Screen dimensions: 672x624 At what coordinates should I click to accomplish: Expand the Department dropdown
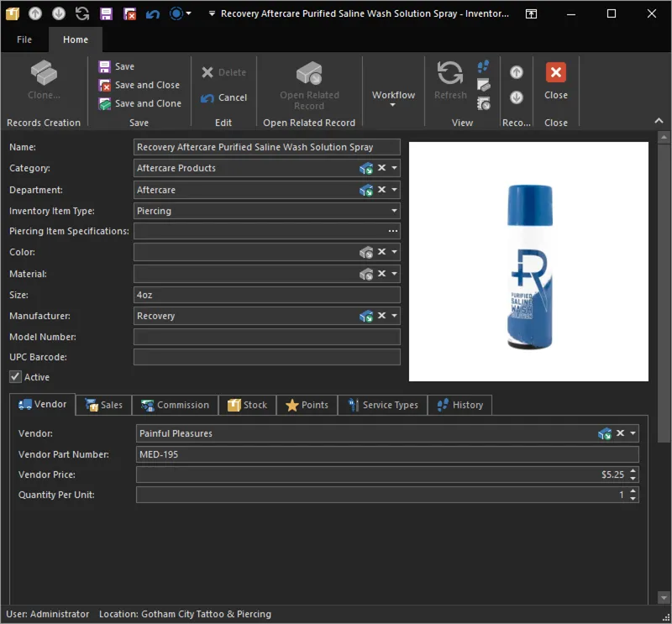tap(394, 190)
